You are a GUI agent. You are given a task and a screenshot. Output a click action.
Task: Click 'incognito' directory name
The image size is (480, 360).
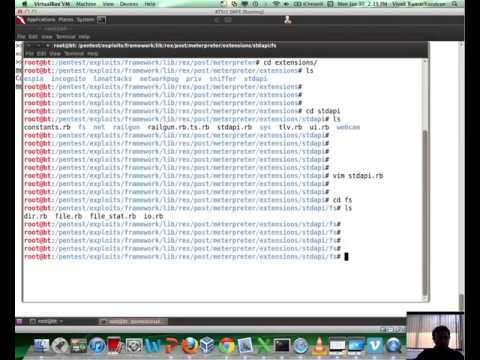tap(68, 79)
